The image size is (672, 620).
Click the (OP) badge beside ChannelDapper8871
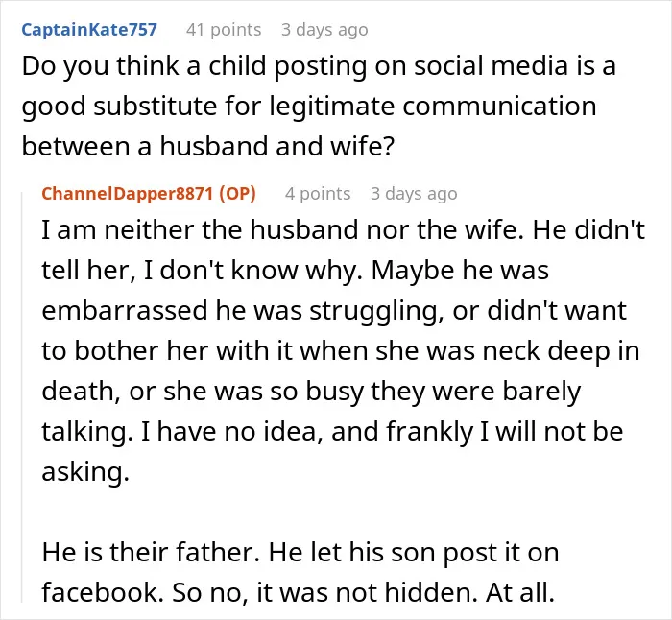click(237, 194)
